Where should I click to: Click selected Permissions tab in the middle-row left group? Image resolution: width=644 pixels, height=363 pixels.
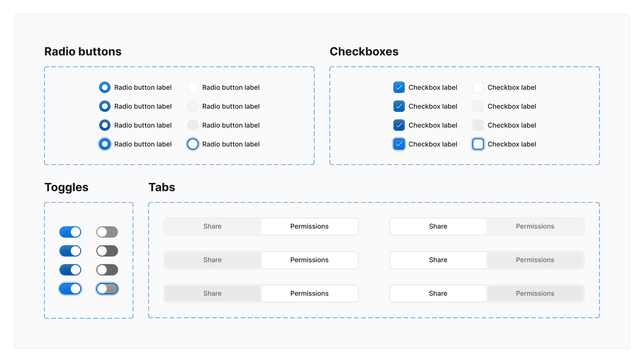coord(309,260)
